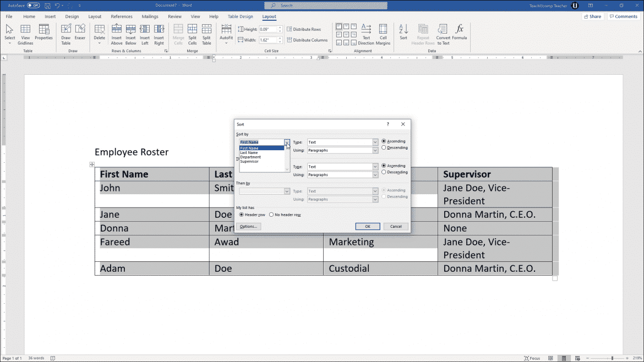Select Descending for first sort level
The height and width of the screenshot is (362, 644).
click(x=384, y=147)
